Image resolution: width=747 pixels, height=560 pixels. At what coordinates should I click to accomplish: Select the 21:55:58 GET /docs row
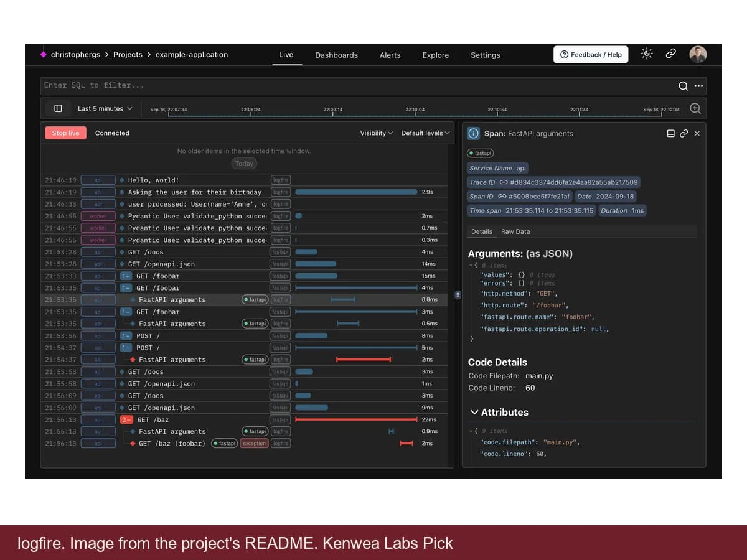click(244, 372)
